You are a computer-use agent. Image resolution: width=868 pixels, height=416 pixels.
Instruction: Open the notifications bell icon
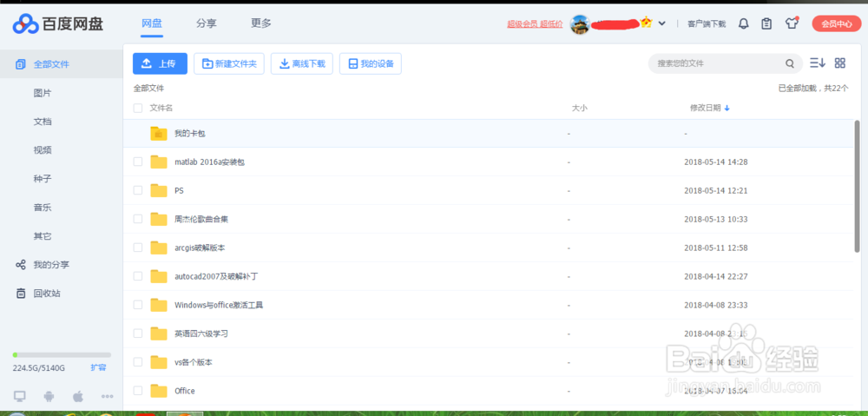coord(744,23)
